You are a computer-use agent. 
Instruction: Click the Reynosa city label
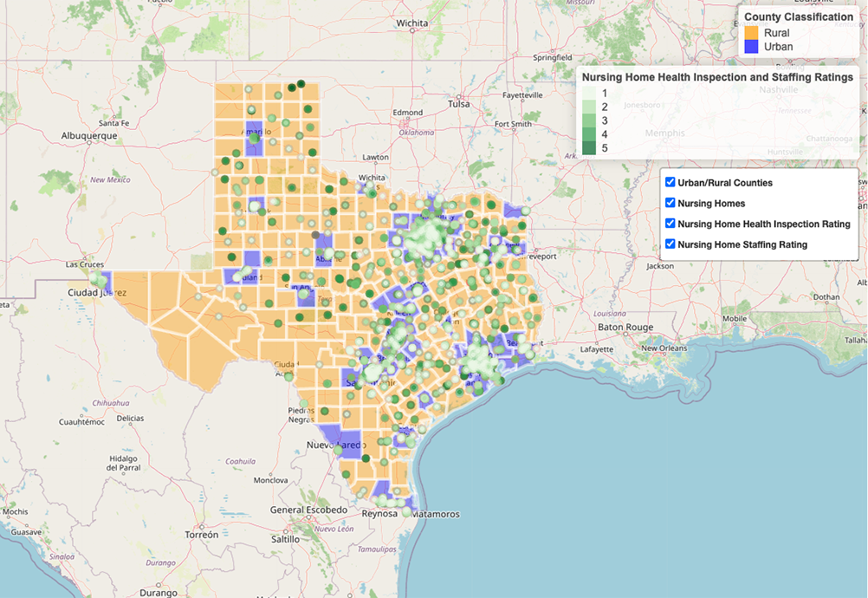379,513
